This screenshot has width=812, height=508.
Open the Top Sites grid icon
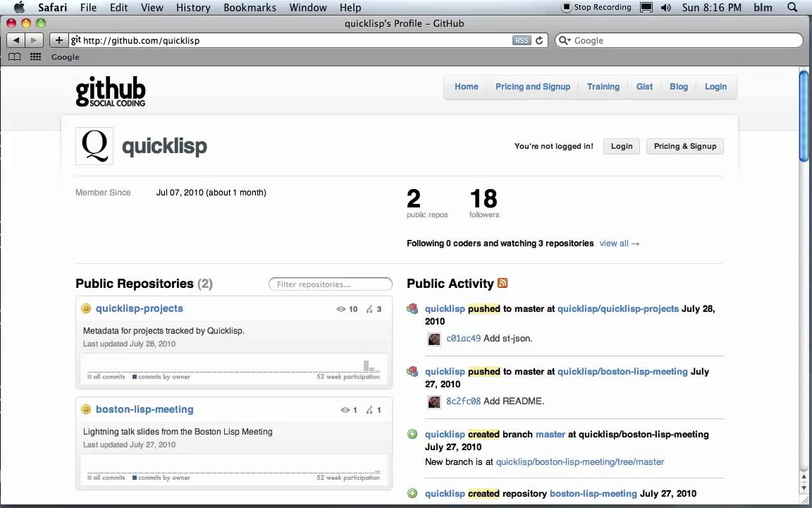tap(35, 57)
